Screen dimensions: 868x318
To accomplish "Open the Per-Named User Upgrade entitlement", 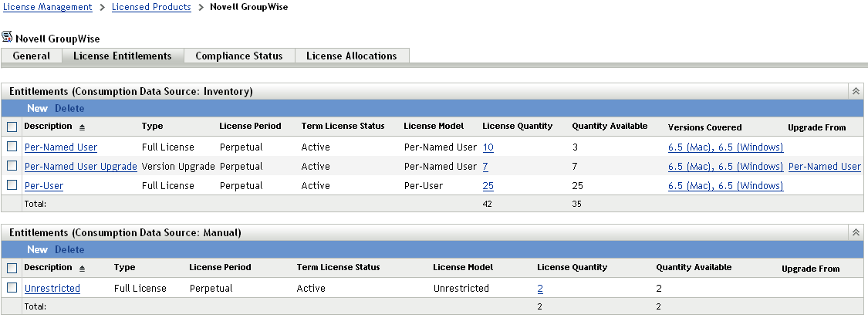I will point(81,167).
